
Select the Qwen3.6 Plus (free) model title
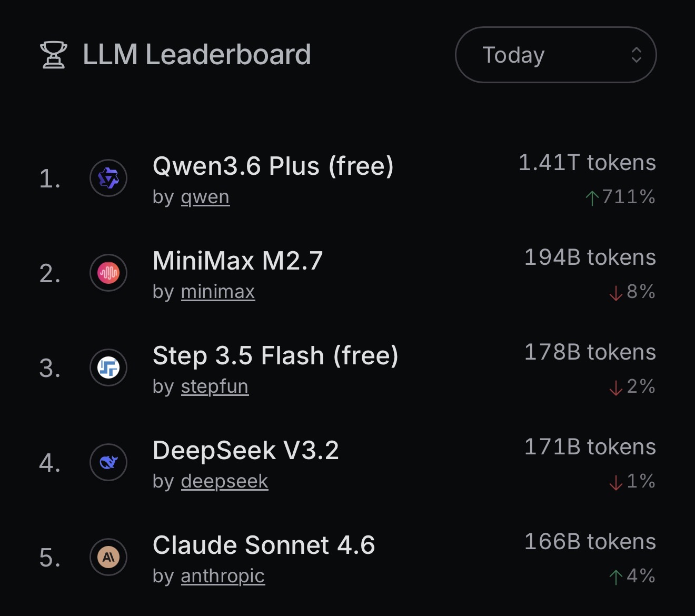click(x=273, y=166)
